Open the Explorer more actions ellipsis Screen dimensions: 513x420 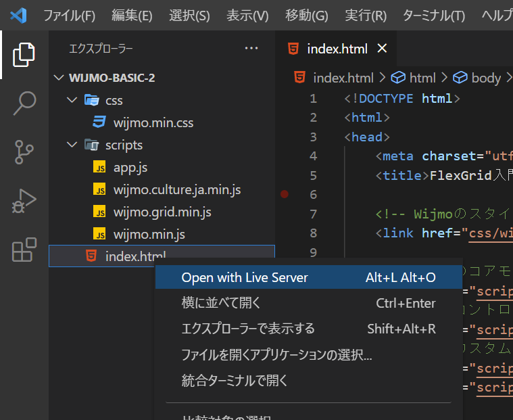tap(251, 49)
